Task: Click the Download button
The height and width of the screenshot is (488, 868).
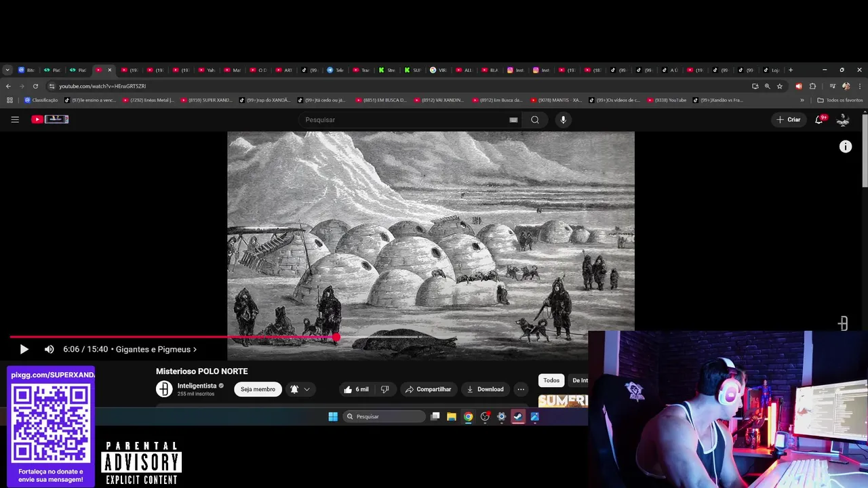Action: pos(485,389)
